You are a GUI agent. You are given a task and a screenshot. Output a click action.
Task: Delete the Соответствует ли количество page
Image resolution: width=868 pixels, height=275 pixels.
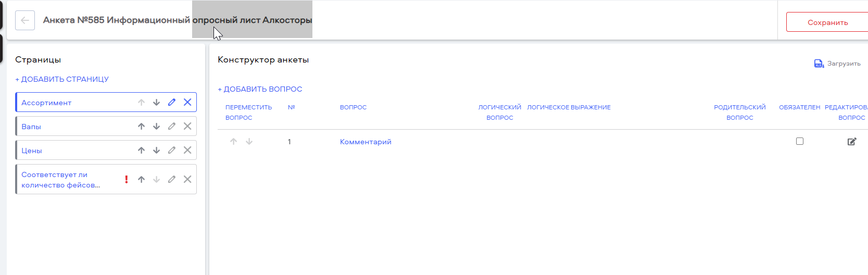(187, 179)
